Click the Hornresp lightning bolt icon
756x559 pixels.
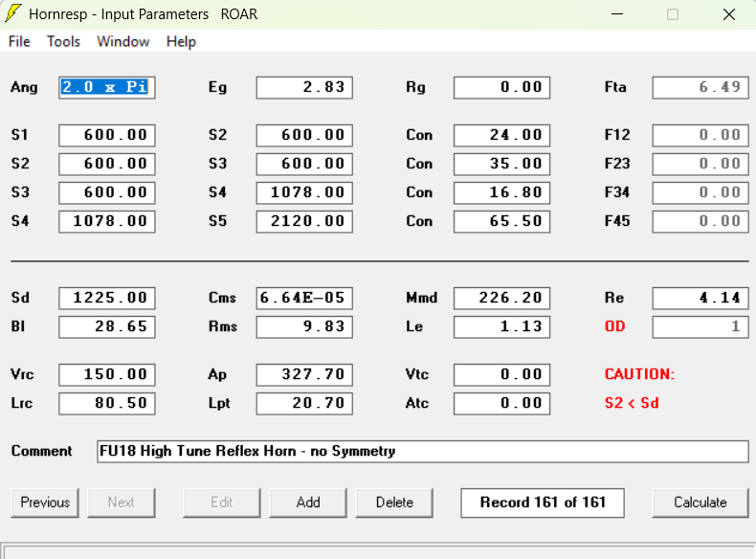tap(13, 13)
